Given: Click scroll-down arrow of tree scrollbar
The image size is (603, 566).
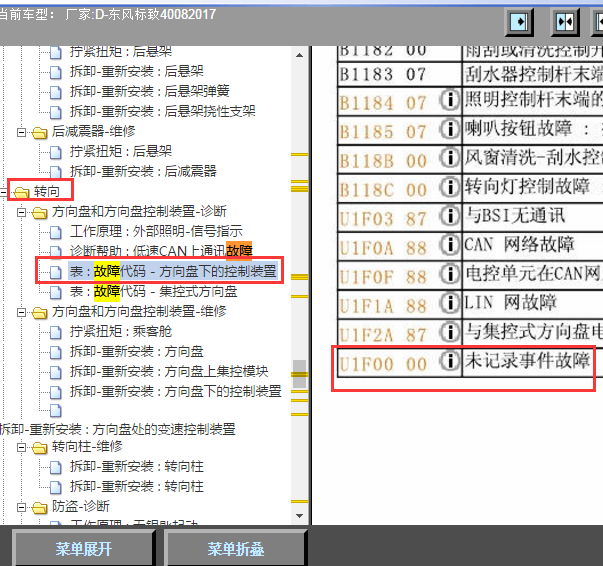Looking at the screenshot, I should [300, 516].
